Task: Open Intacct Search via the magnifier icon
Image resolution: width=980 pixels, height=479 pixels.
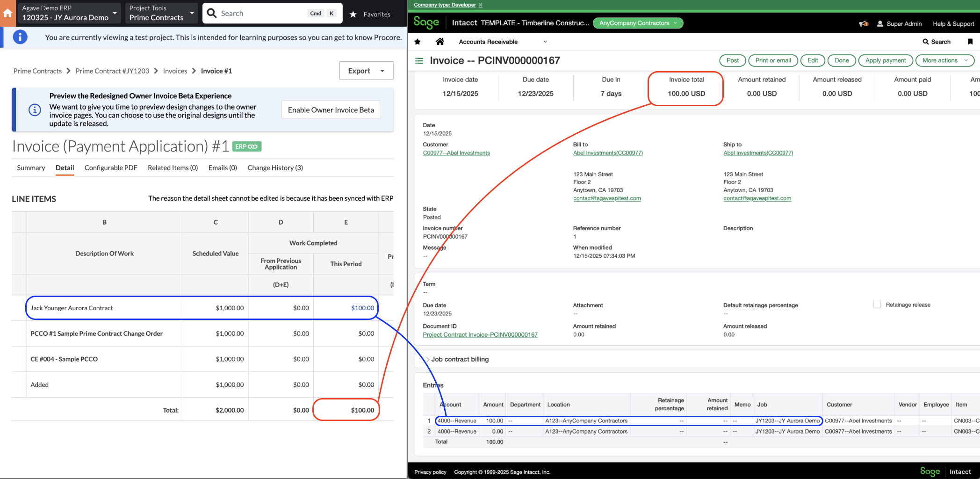Action: (925, 42)
